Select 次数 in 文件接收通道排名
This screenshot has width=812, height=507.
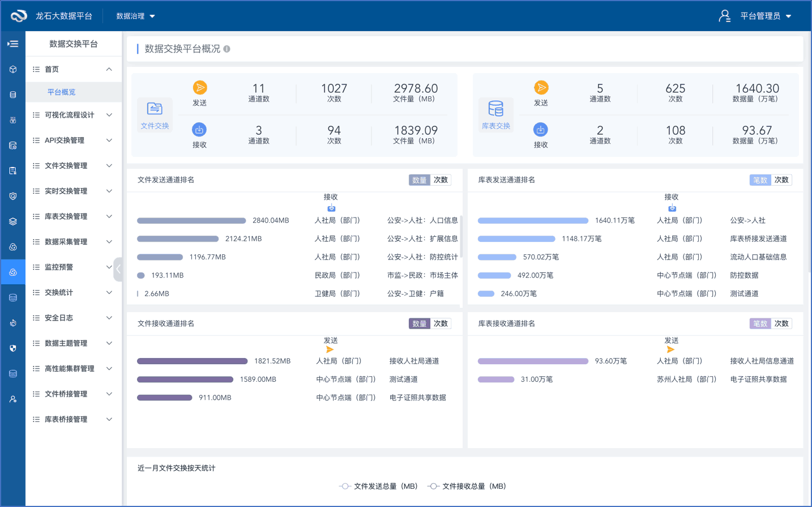click(441, 324)
